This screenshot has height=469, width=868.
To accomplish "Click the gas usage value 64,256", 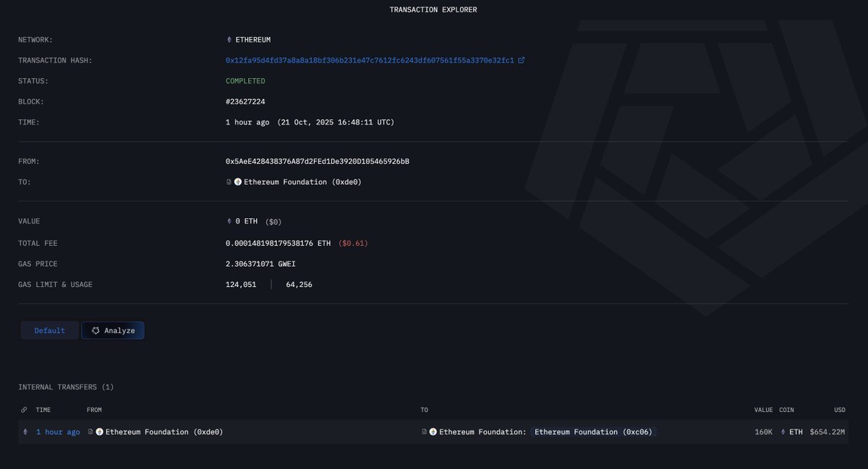I will [299, 285].
